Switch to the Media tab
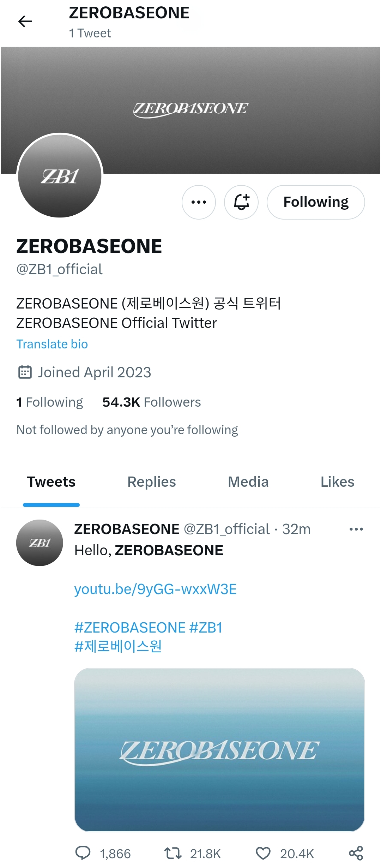Screen dimensions: 381x868 pyautogui.click(x=248, y=482)
